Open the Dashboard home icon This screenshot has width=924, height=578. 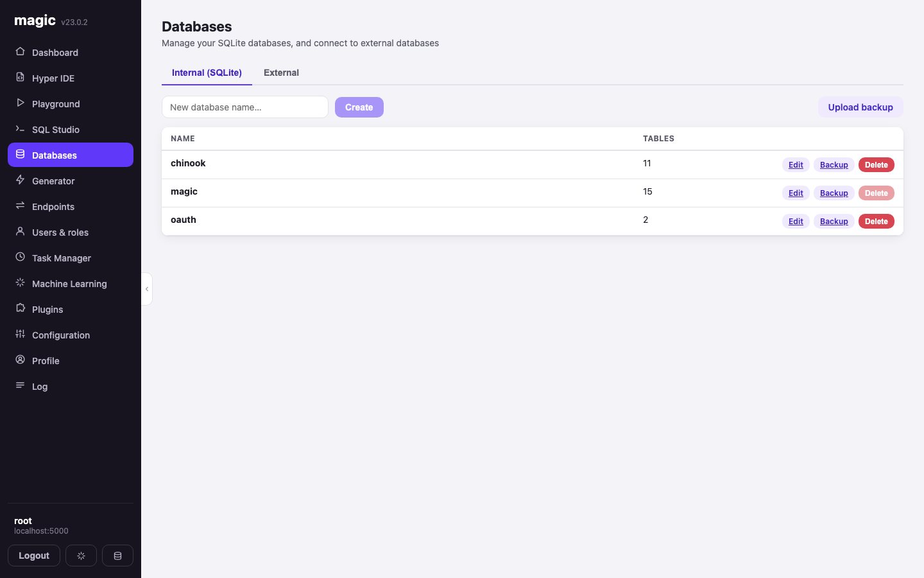point(20,51)
